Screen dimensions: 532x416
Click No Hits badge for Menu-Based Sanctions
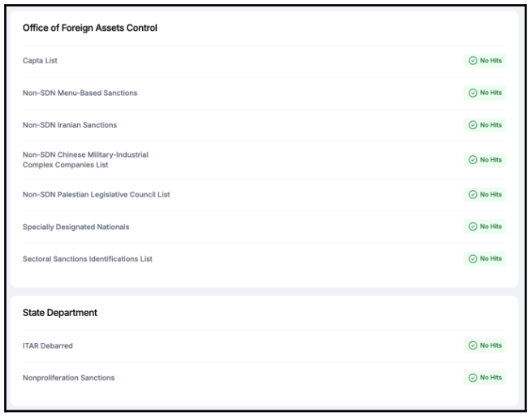(x=485, y=93)
